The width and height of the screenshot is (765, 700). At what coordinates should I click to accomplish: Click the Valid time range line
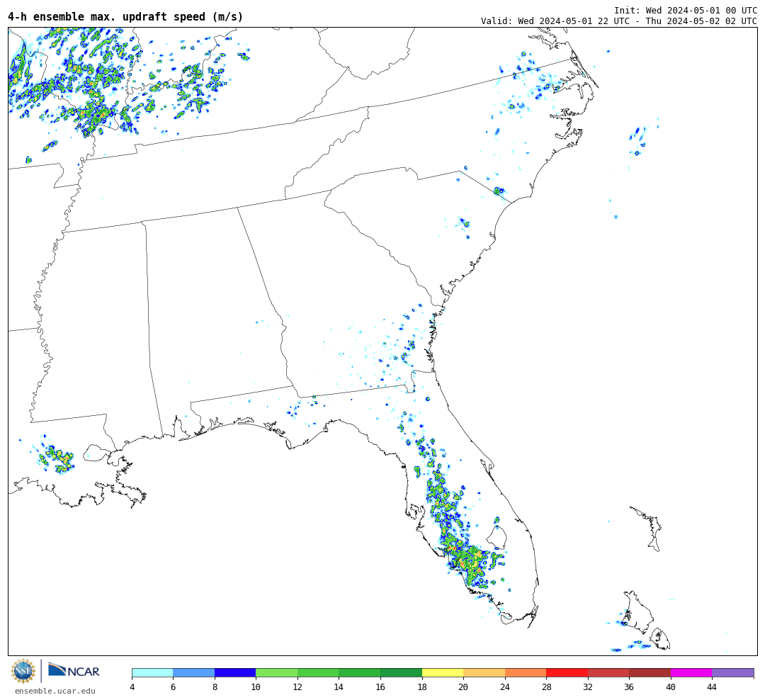pyautogui.click(x=618, y=21)
